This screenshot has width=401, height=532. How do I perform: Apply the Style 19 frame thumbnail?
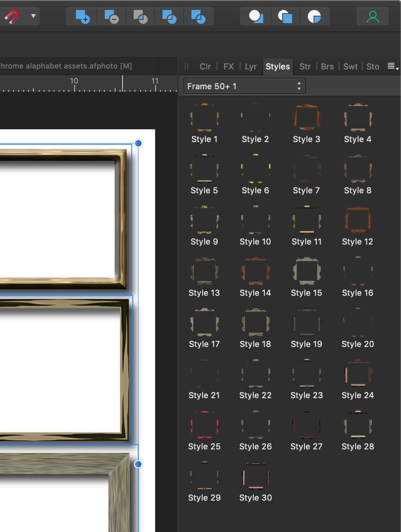click(307, 322)
